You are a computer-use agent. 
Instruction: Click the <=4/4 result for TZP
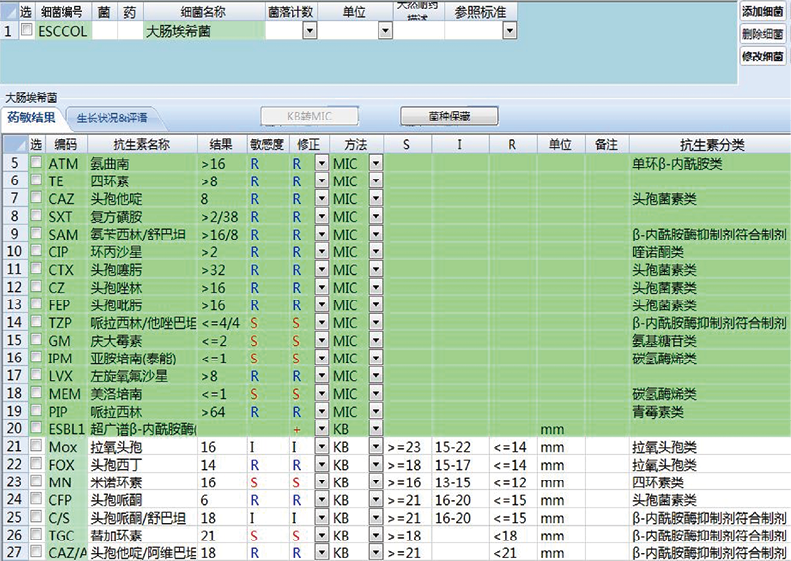point(221,323)
